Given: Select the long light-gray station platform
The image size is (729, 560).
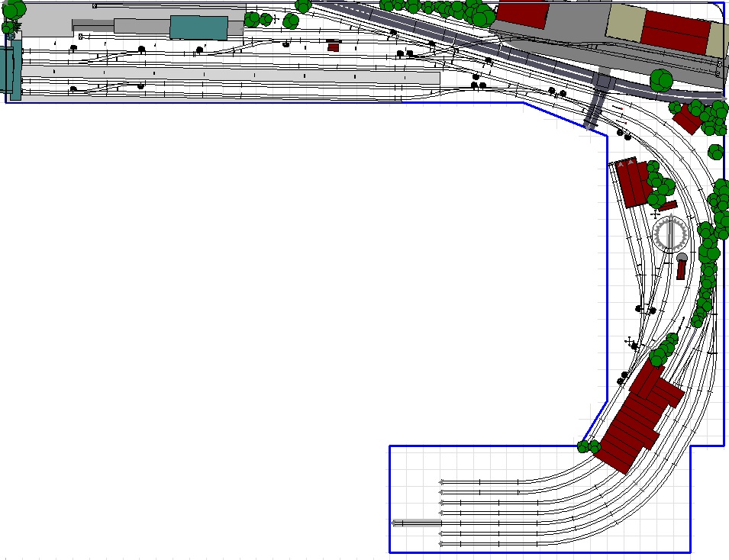Looking at the screenshot, I should point(229,78).
